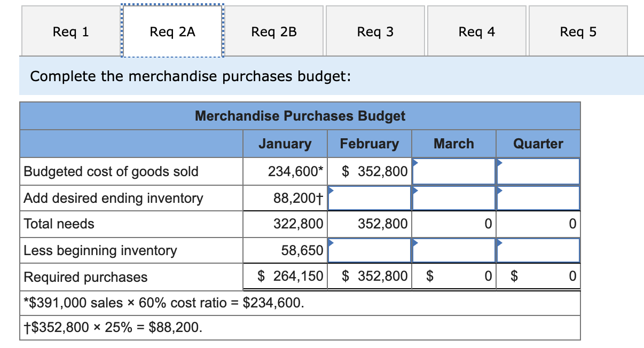The image size is (644, 348).
Task: Click March desired ending inventory input
Action: click(x=454, y=198)
